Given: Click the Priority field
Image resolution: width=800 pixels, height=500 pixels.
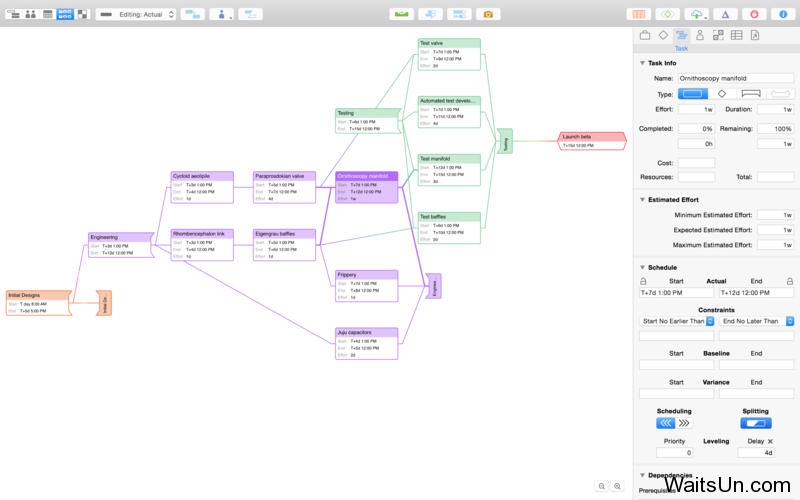Looking at the screenshot, I should tap(674, 453).
